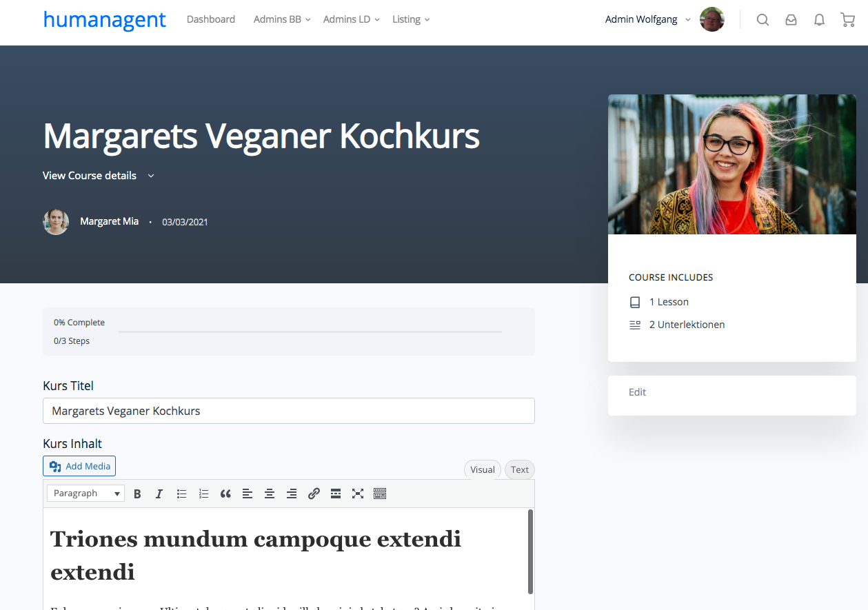
Task: Click the Kurs Titel input field
Action: coord(288,411)
